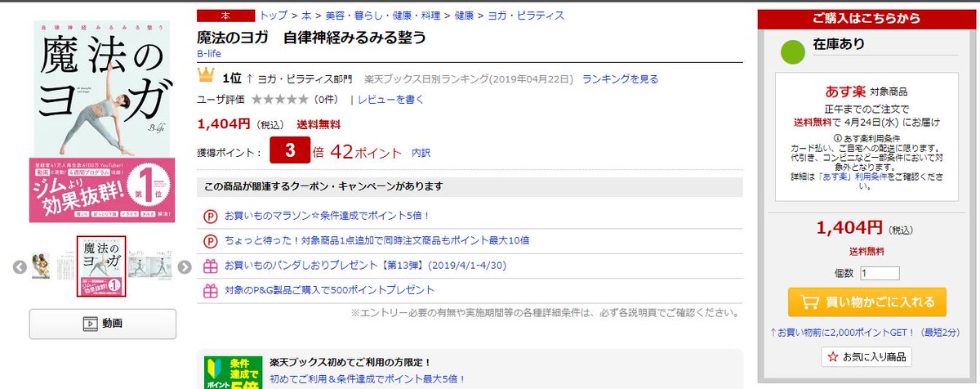
Task: Click the レビューを書く link
Action: click(x=391, y=100)
